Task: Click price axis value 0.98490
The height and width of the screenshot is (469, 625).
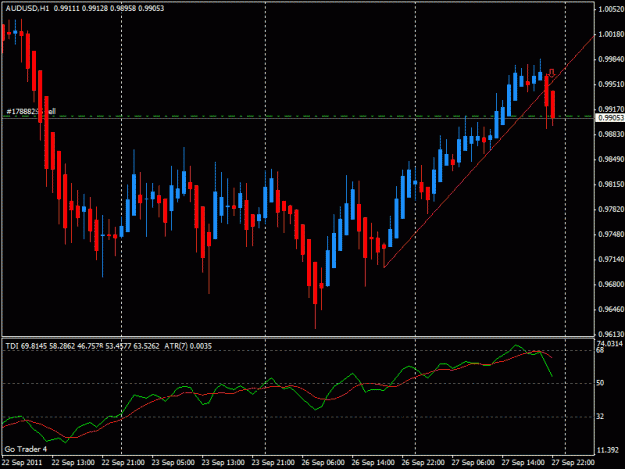Action: tap(611, 159)
